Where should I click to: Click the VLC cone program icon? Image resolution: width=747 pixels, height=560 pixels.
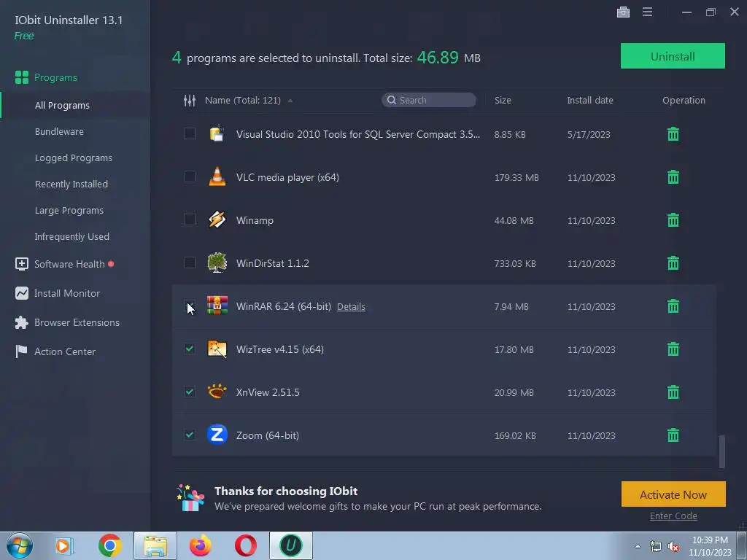point(217,176)
